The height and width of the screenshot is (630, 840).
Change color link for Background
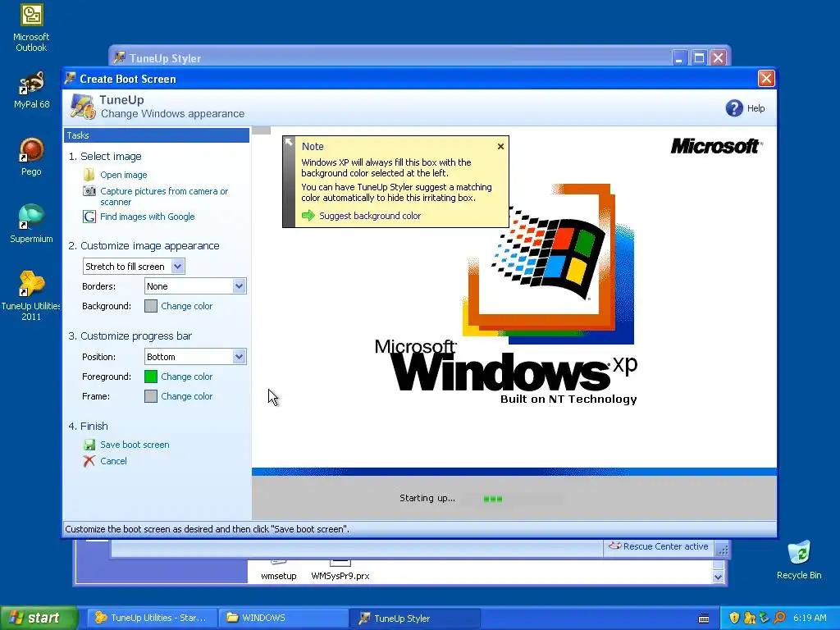coord(186,306)
